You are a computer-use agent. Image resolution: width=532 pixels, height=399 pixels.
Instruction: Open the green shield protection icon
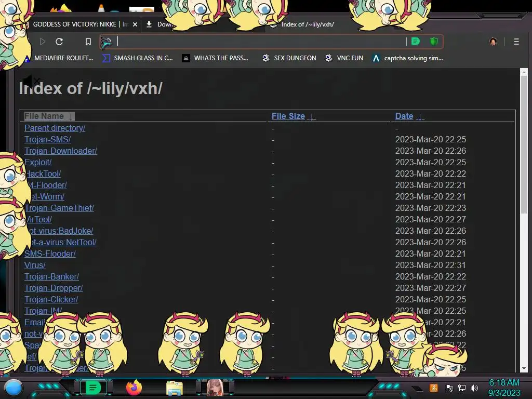coord(434,42)
